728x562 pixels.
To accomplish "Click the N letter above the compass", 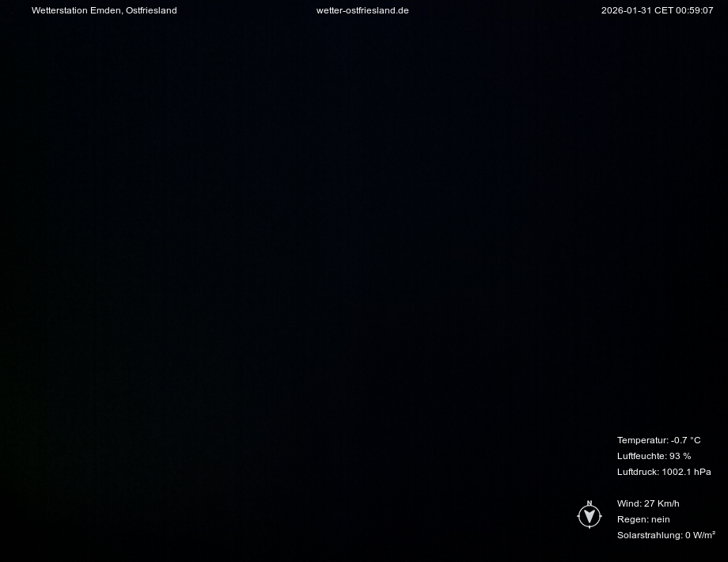I will pyautogui.click(x=590, y=503).
